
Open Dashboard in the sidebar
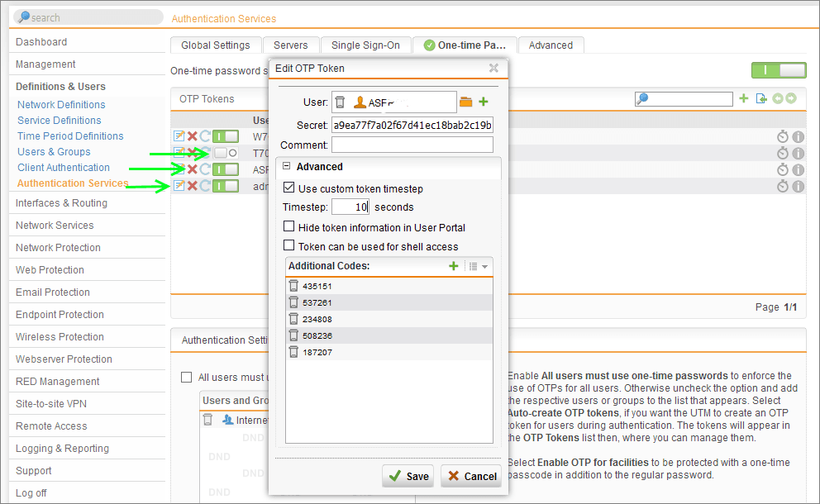(41, 42)
